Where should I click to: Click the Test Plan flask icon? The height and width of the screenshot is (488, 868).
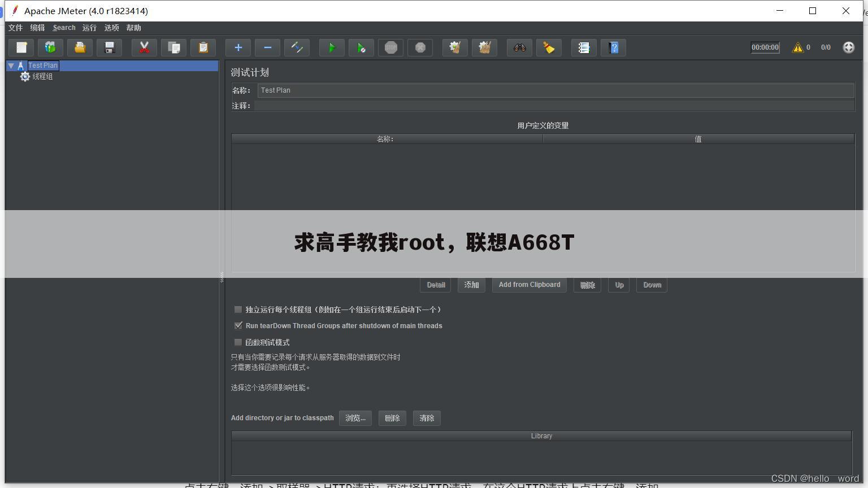pyautogui.click(x=21, y=66)
